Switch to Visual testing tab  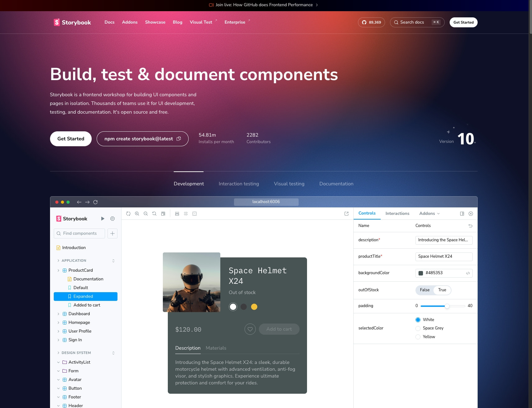pos(289,184)
